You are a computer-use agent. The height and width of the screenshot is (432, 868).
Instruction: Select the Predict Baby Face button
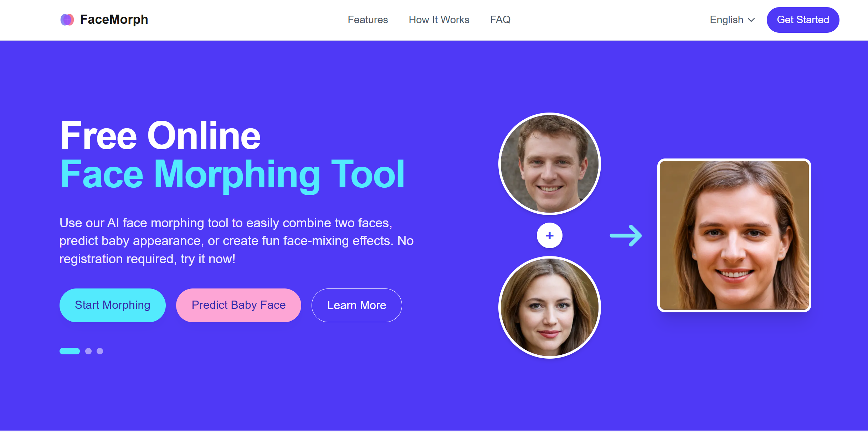coord(238,305)
